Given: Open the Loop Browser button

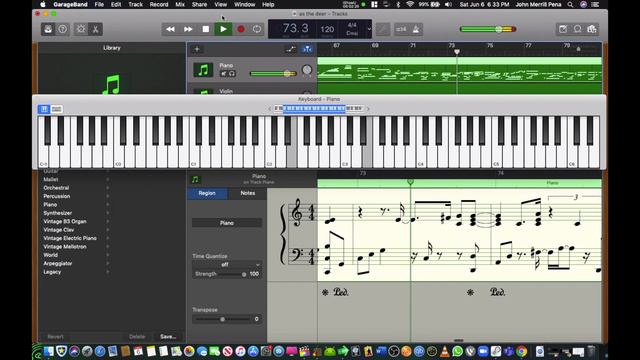Looking at the screenshot, I should coord(578,29).
